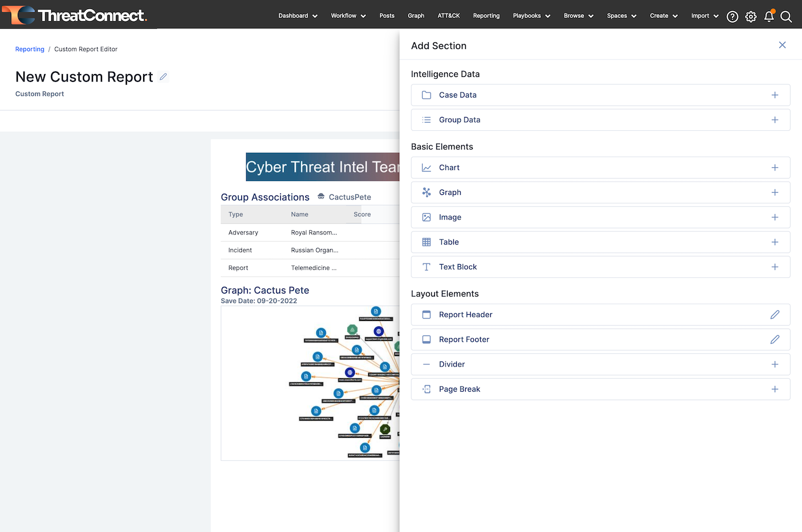This screenshot has width=802, height=532.
Task: Open the settings gear icon
Action: click(751, 17)
